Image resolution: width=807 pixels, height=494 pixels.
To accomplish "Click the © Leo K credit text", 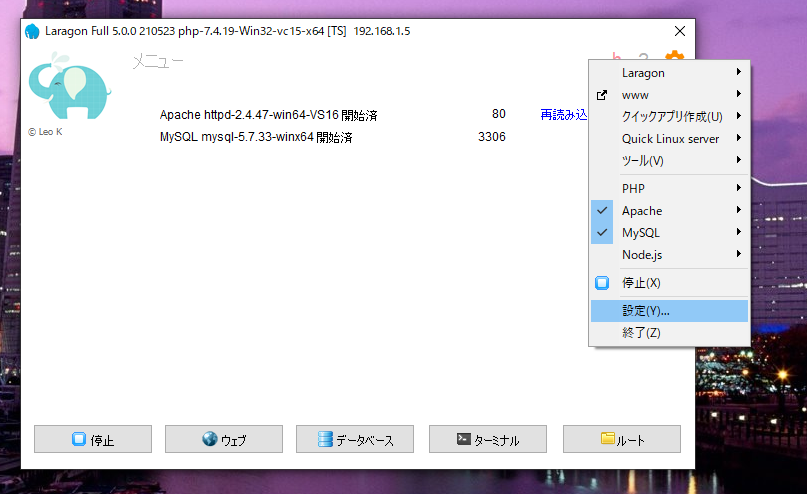I will coord(45,132).
